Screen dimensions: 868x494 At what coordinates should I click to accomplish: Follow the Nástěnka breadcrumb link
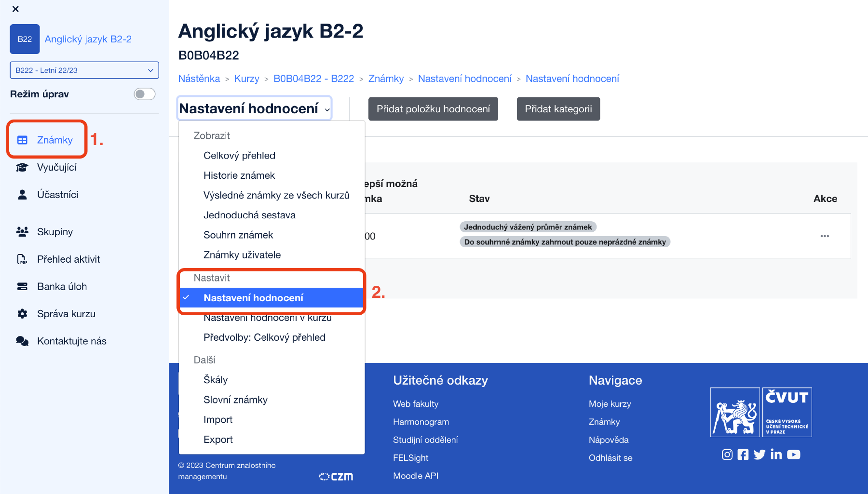(x=199, y=78)
